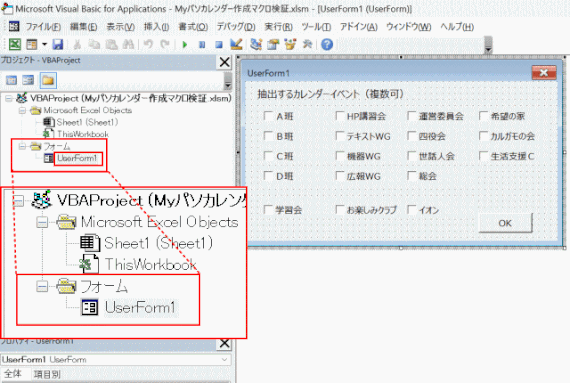Open the UserForm1 object dropdown in Properties
The height and width of the screenshot is (383, 570).
tap(225, 359)
